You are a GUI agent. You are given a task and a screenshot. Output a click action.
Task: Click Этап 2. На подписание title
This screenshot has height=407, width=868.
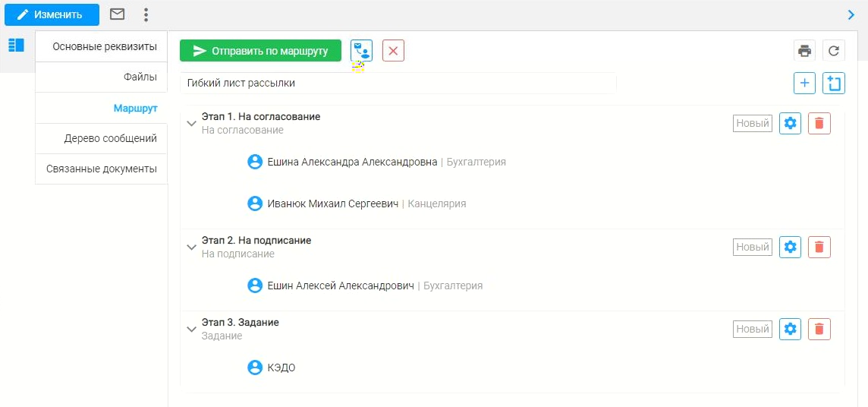pyautogui.click(x=256, y=240)
